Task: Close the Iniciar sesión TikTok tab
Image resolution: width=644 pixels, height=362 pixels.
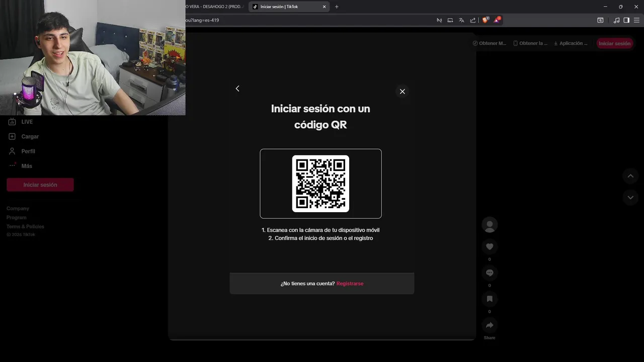Action: pos(325,7)
